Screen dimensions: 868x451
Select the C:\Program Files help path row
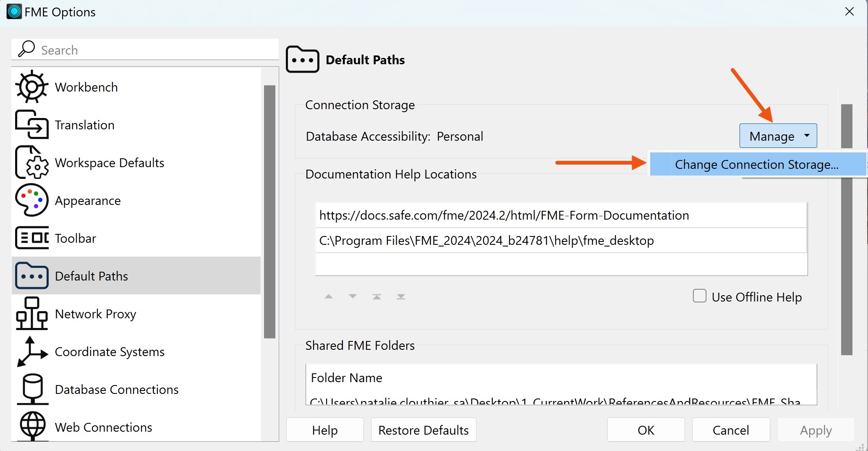click(561, 240)
